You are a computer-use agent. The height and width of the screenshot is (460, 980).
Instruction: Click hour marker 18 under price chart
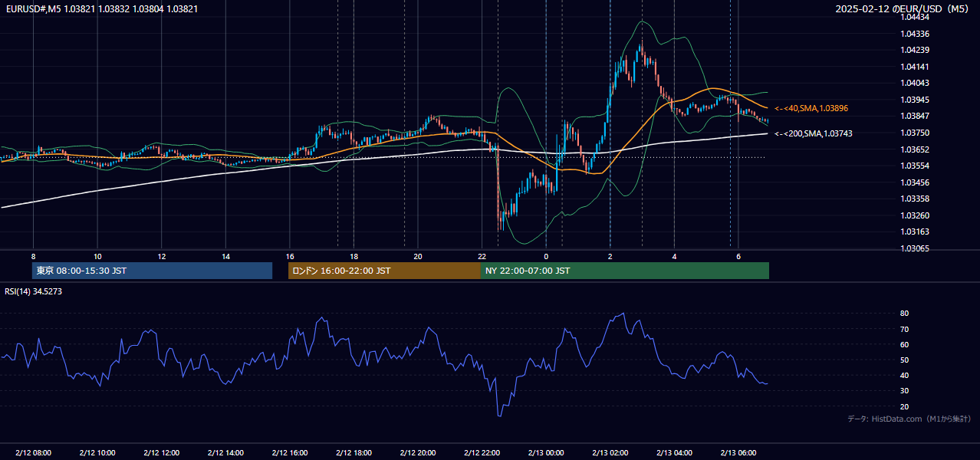[354, 256]
